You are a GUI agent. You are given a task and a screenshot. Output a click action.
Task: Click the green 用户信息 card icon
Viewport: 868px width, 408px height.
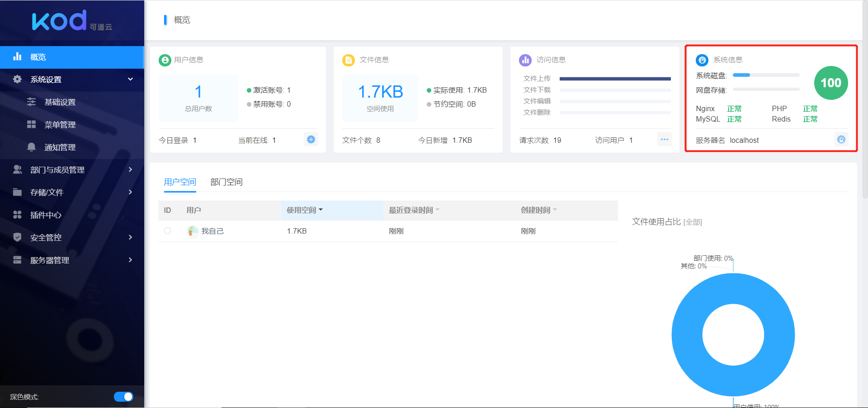point(165,60)
